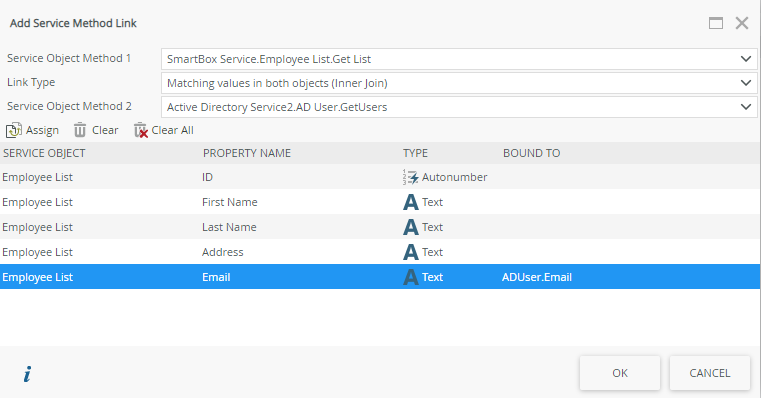Click the Text type icon in Address row

[411, 252]
